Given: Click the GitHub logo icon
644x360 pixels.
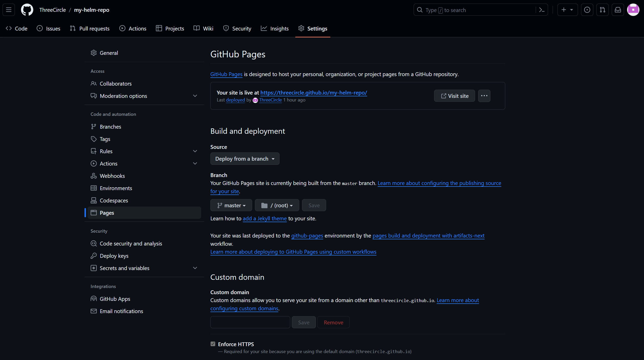Looking at the screenshot, I should [x=27, y=10].
